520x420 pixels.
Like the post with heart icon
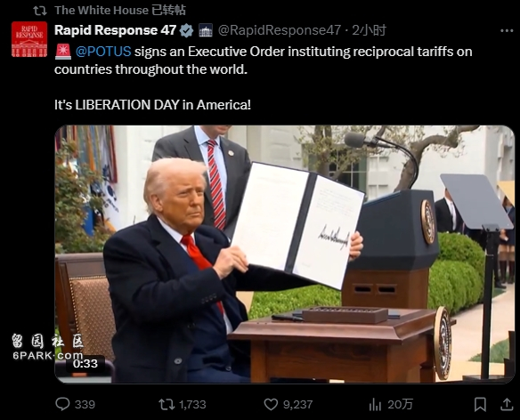[271, 404]
